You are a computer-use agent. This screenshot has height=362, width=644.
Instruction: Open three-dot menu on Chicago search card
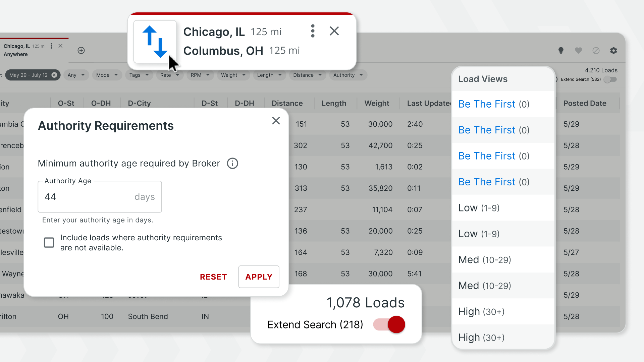point(313,31)
